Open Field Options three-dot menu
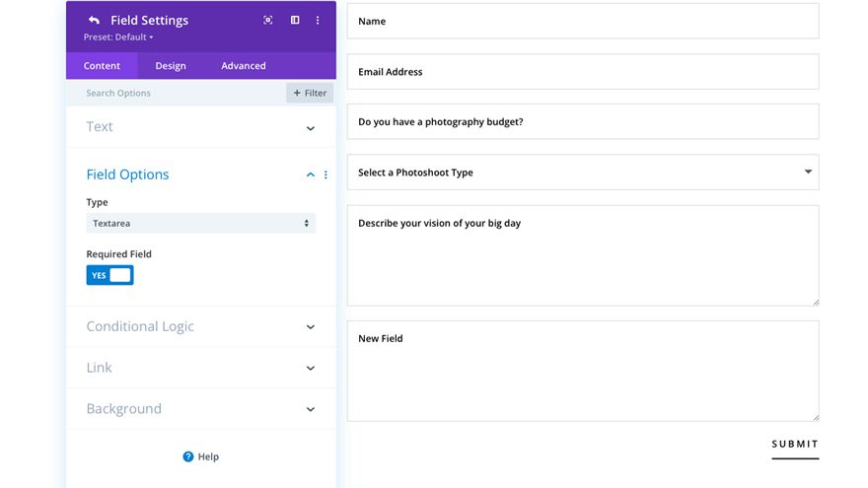 (x=326, y=174)
